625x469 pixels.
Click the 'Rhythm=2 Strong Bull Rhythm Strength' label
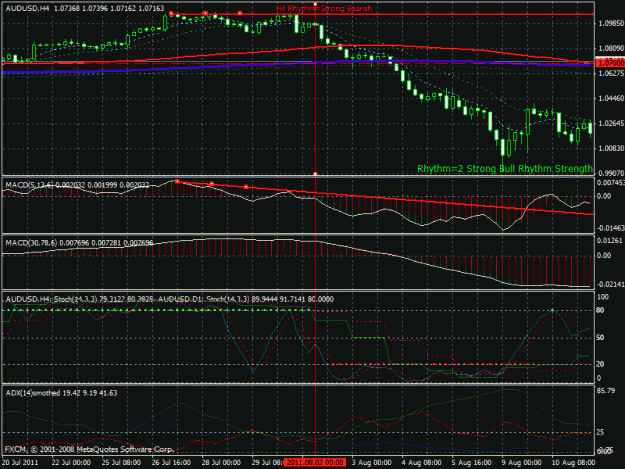[x=505, y=169]
